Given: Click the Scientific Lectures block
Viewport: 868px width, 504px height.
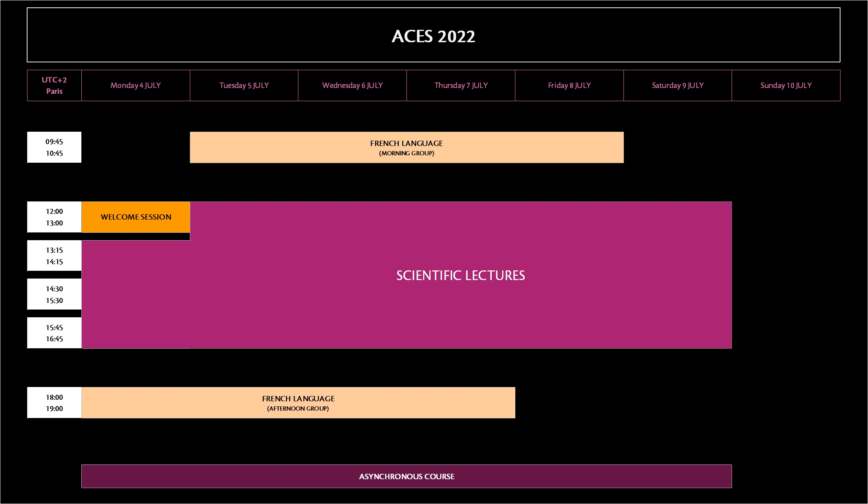Looking at the screenshot, I should 460,275.
